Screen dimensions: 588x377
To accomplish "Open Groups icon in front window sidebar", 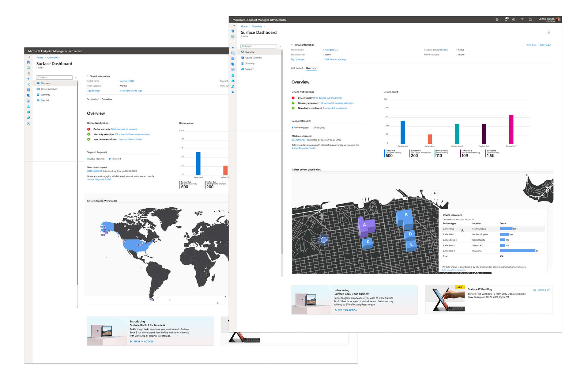I will coord(233,81).
